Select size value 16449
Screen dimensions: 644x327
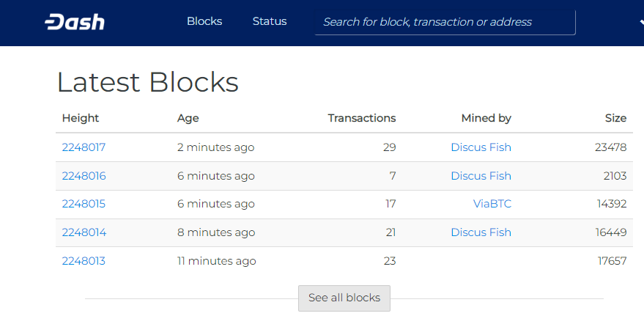pos(611,232)
